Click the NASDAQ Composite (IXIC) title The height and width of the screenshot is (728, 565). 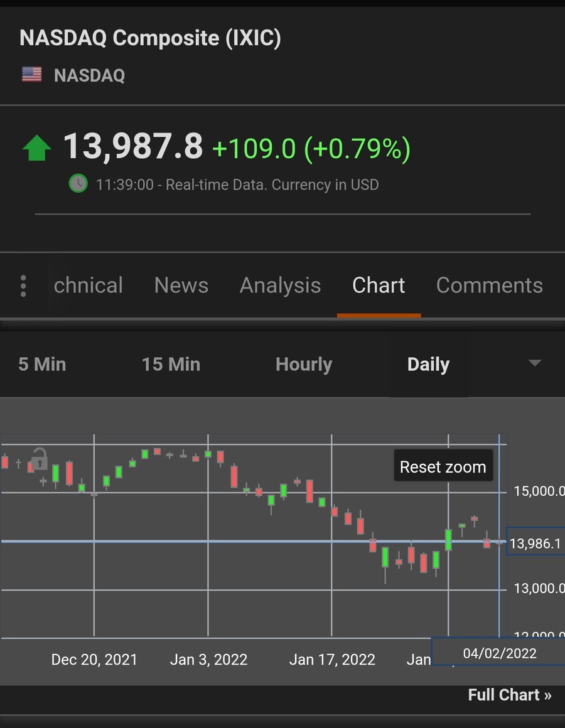(150, 38)
